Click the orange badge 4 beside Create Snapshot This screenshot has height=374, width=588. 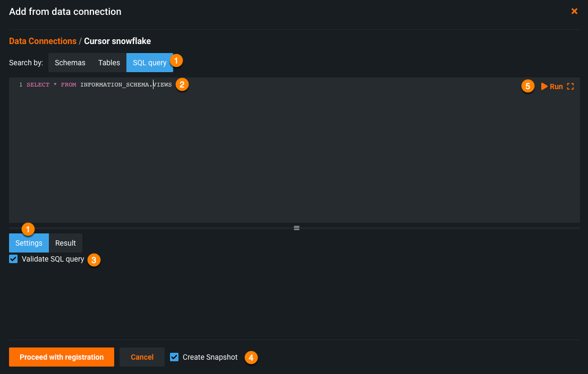(251, 358)
